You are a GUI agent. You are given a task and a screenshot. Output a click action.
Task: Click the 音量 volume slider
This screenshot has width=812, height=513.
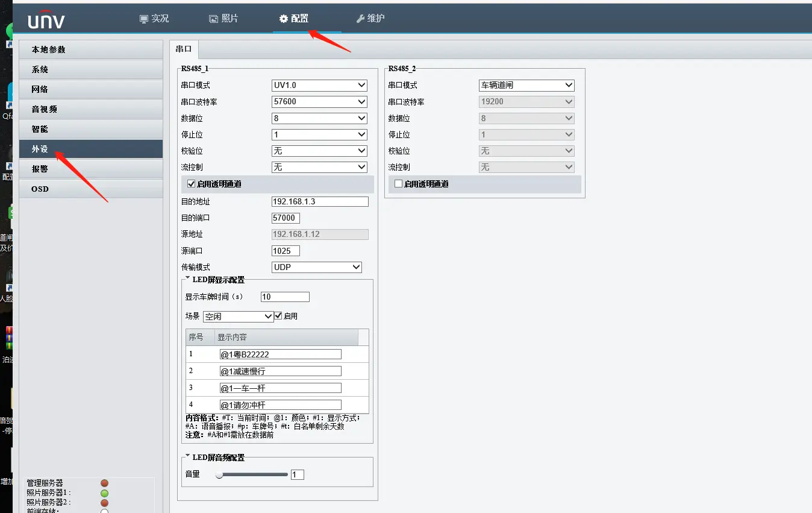[252, 474]
